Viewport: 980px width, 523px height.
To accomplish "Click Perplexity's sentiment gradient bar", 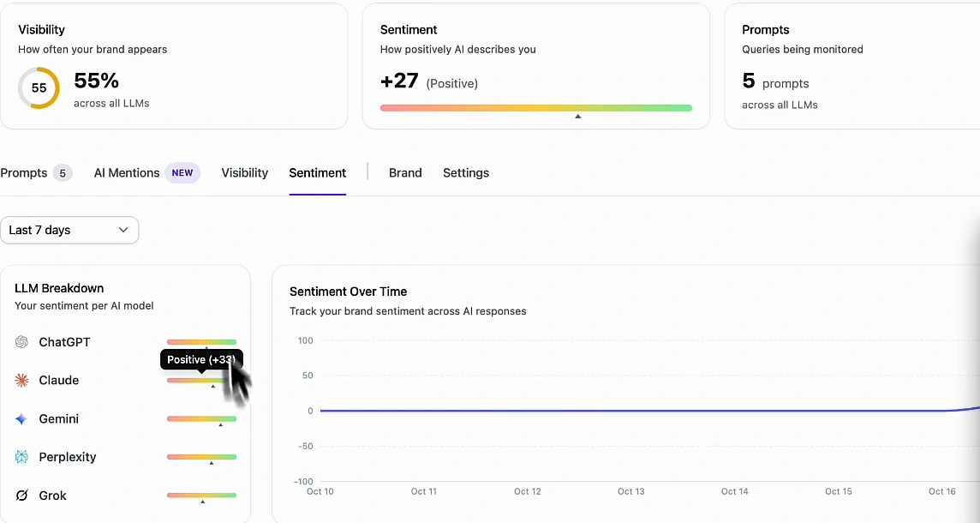I will pyautogui.click(x=201, y=457).
